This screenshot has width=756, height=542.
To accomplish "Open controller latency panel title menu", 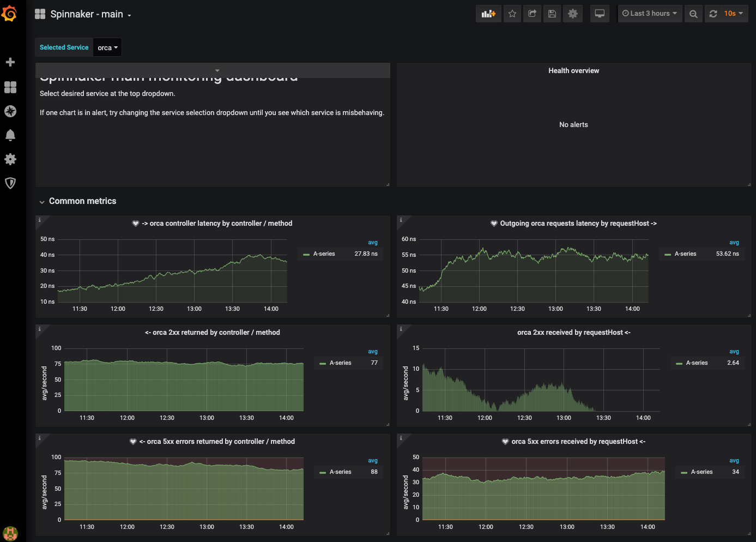I will point(217,224).
